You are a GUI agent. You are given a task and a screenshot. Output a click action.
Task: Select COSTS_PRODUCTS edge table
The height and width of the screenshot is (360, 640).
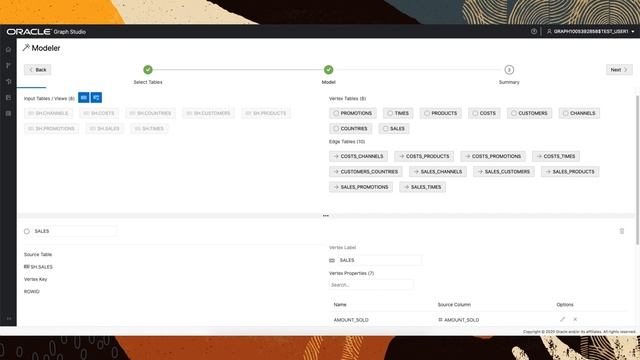pyautogui.click(x=424, y=156)
